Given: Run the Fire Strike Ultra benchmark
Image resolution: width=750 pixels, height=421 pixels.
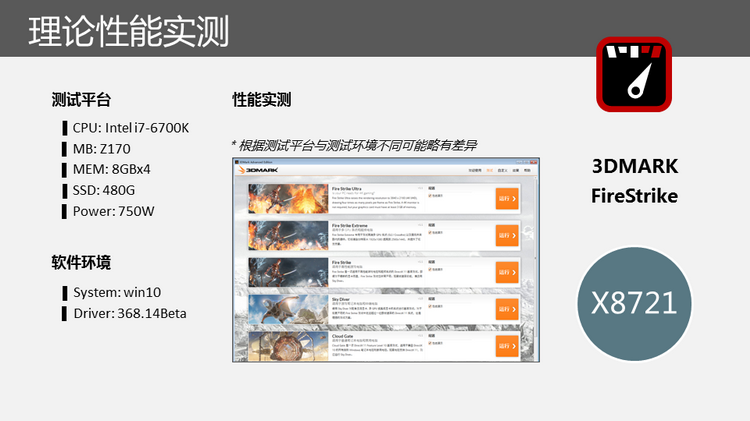Looking at the screenshot, I should [x=506, y=198].
